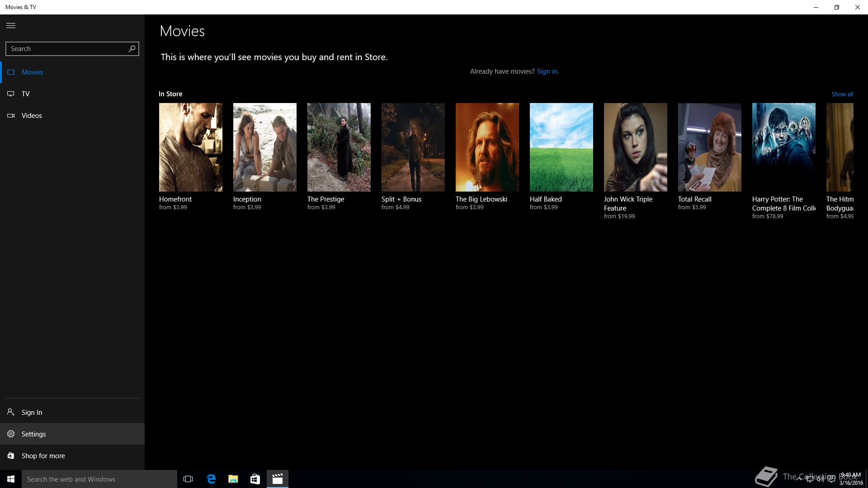Image resolution: width=868 pixels, height=488 pixels.
Task: Open Settings from the sidebar
Action: pyautogui.click(x=72, y=434)
